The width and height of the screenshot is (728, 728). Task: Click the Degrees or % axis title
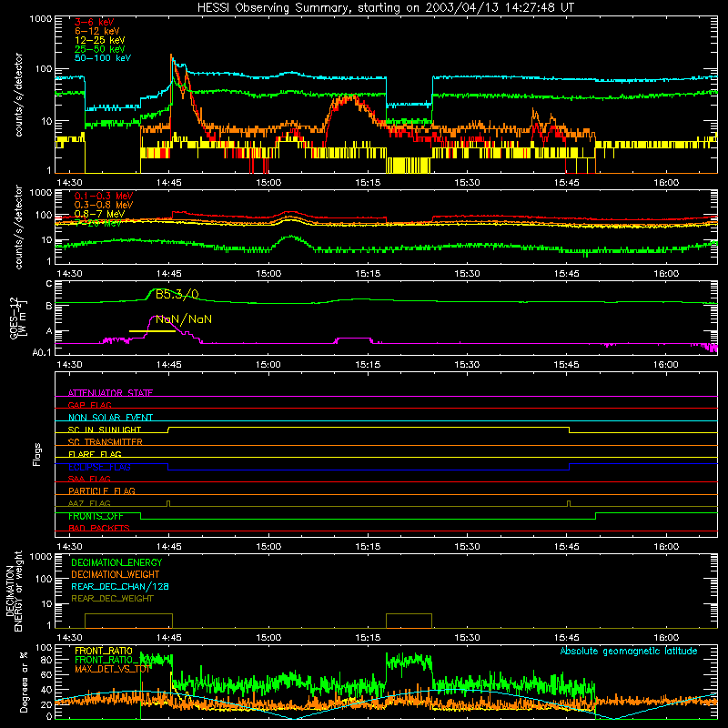(x=25, y=682)
